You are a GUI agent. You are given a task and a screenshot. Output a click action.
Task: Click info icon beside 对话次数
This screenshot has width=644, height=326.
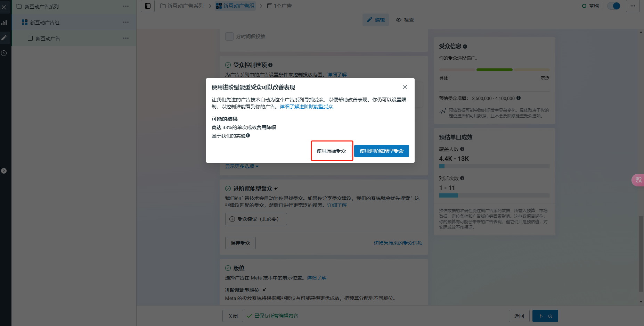462,178
